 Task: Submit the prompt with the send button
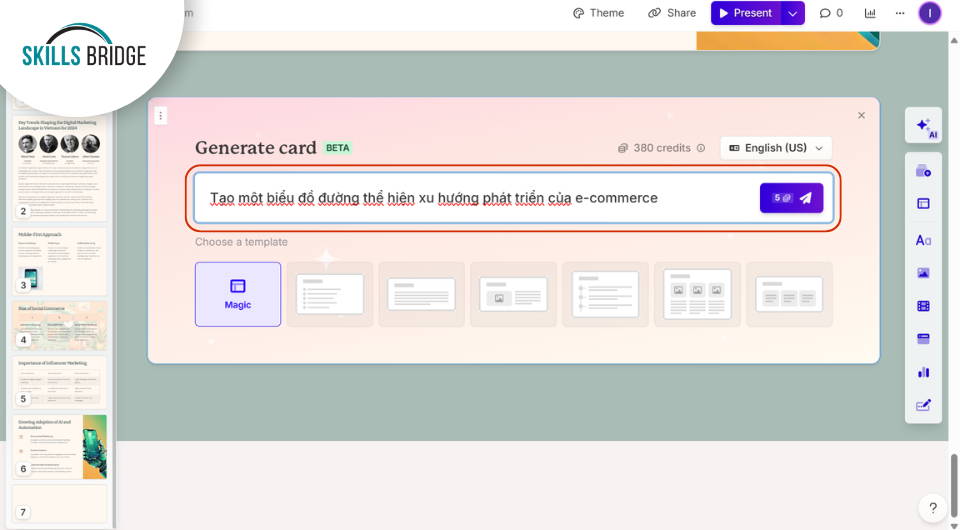pos(792,198)
